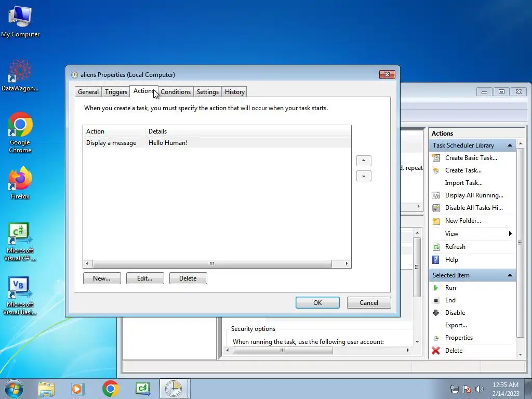The image size is (532, 399).
Task: Open DataWagon desktop shortcut
Action: pos(20,75)
